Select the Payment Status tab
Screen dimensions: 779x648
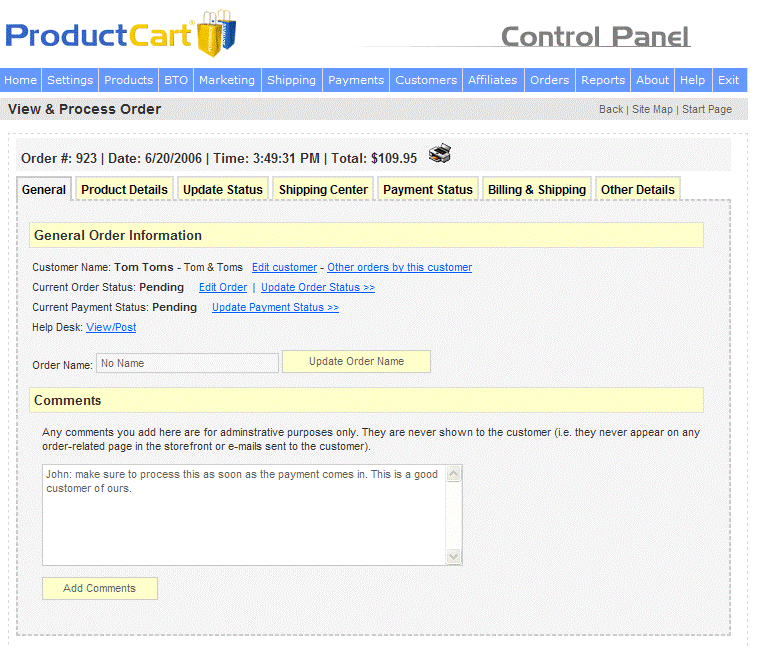pos(428,189)
